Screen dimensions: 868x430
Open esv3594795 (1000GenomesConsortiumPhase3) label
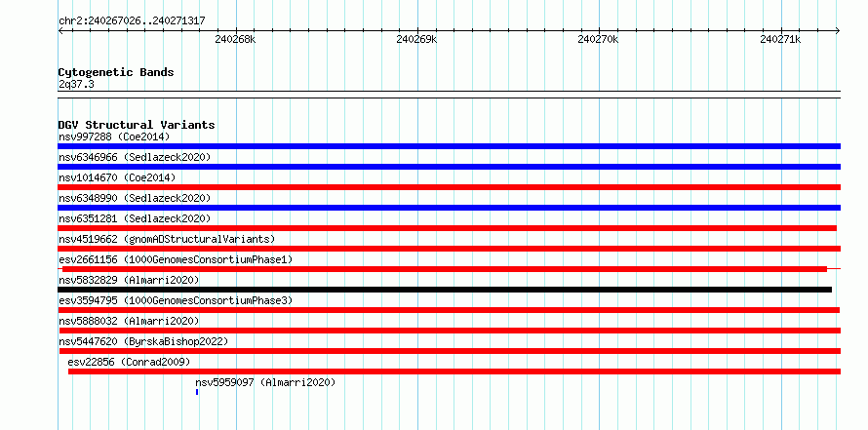tap(176, 300)
